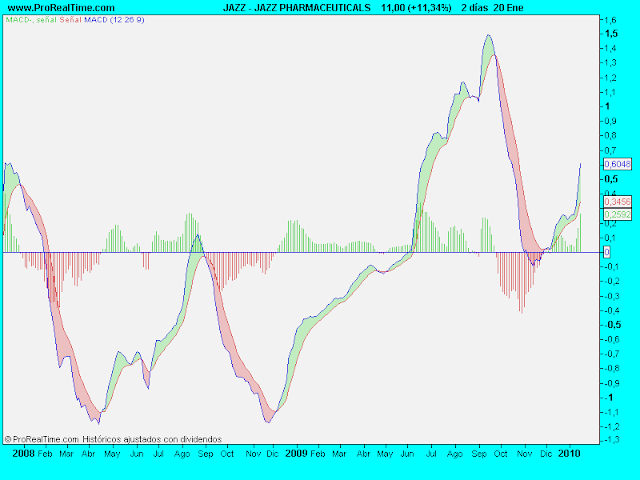Screen dimensions: 640x480
Task: Click the 'Dic' label just before 2009
Action: (273, 454)
